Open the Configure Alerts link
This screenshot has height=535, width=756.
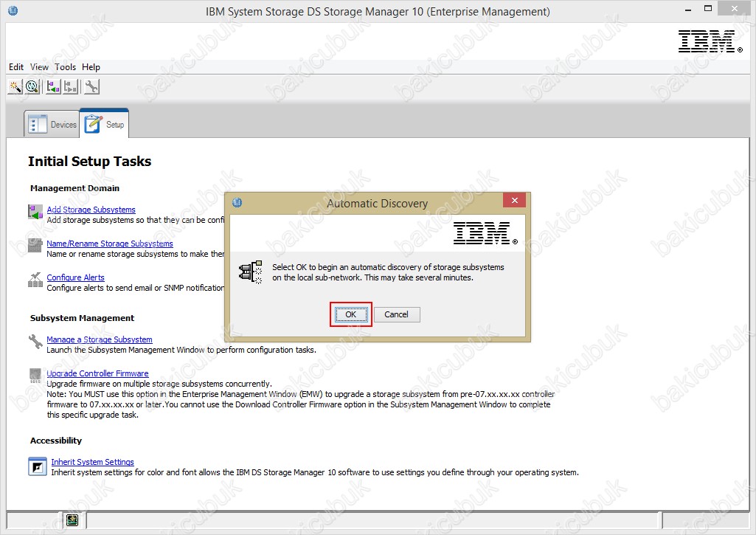(76, 277)
